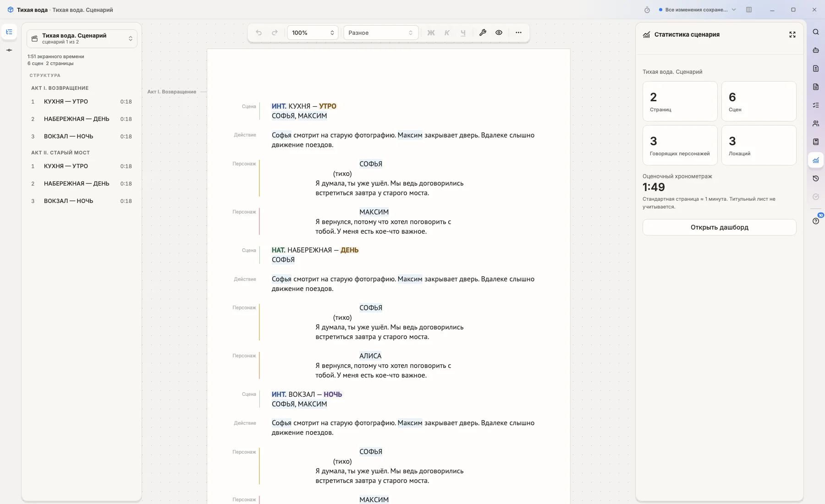Open the search icon in right sidebar
825x504 pixels.
coord(816,32)
